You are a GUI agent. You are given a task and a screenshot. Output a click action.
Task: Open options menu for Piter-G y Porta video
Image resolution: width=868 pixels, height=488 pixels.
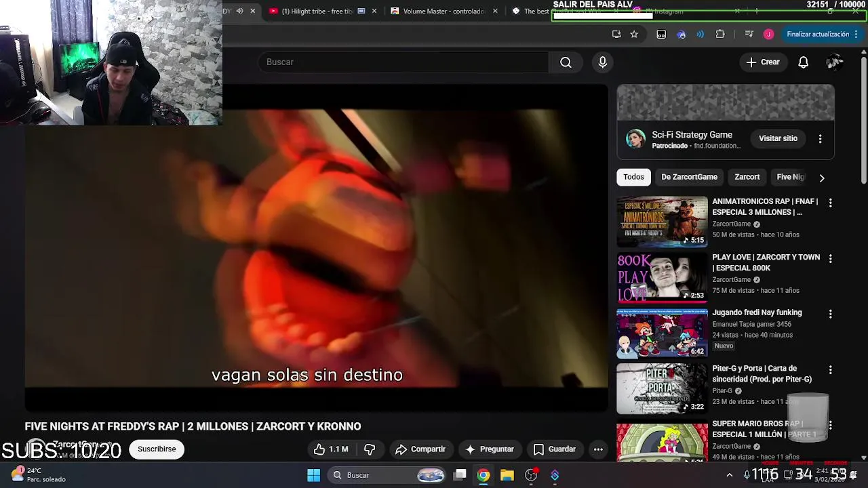pos(830,370)
